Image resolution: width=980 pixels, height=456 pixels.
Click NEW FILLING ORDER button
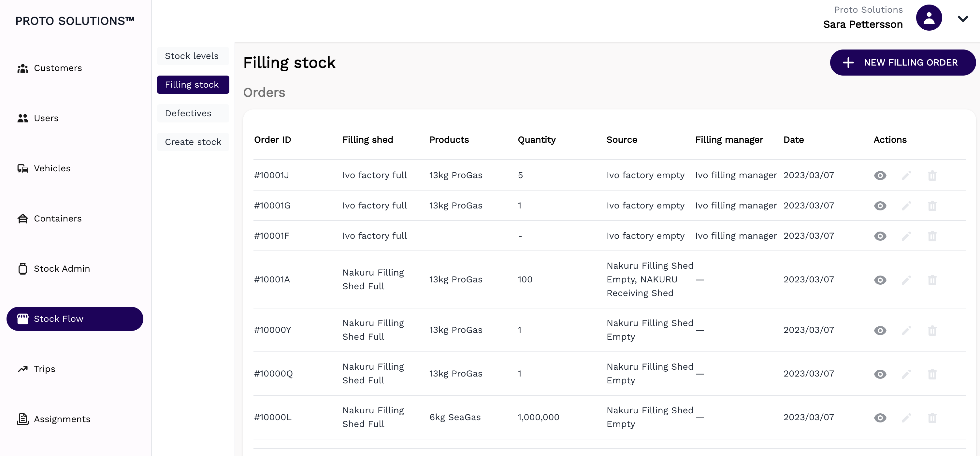[902, 62]
